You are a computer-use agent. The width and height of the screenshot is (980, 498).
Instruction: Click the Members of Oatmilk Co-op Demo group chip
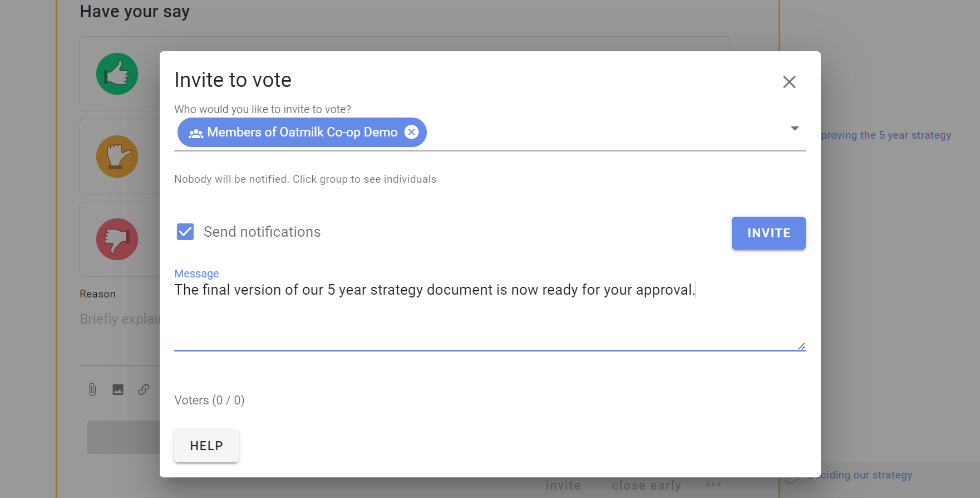[302, 132]
